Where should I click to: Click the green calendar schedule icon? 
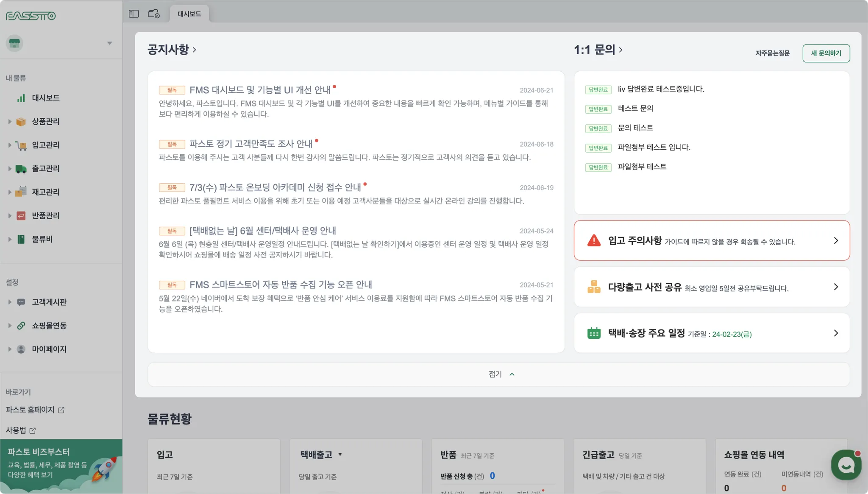point(594,333)
